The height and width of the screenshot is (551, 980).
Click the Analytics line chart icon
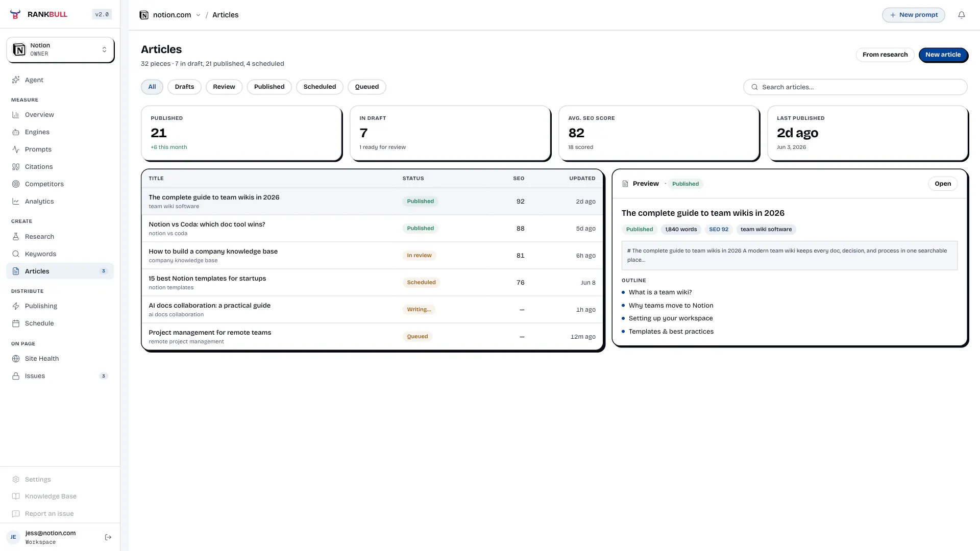(x=16, y=202)
